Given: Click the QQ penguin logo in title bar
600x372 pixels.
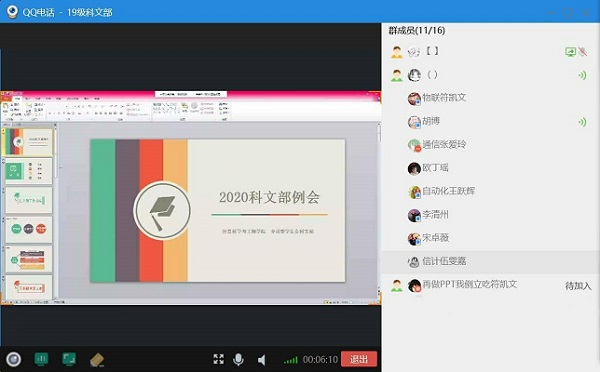Looking at the screenshot, I should point(12,11).
